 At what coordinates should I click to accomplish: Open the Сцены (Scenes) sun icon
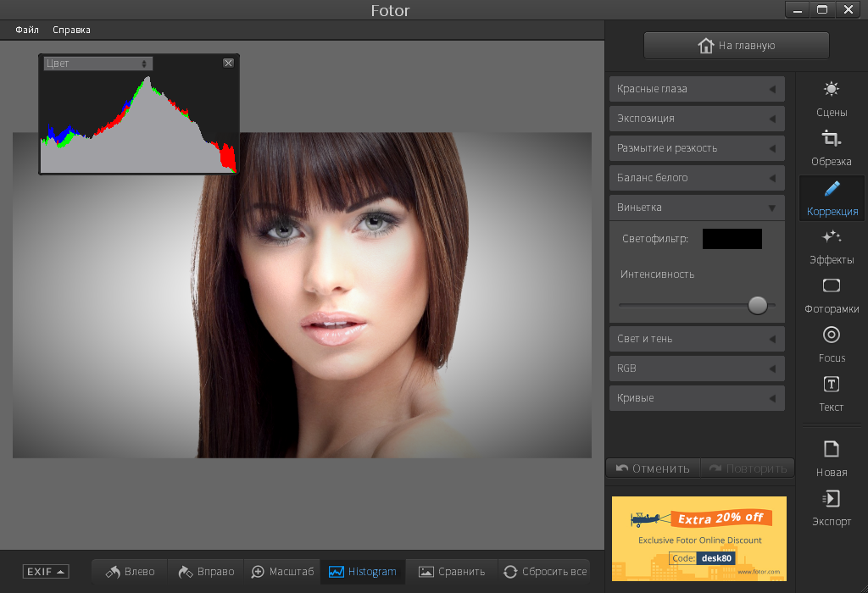click(831, 89)
